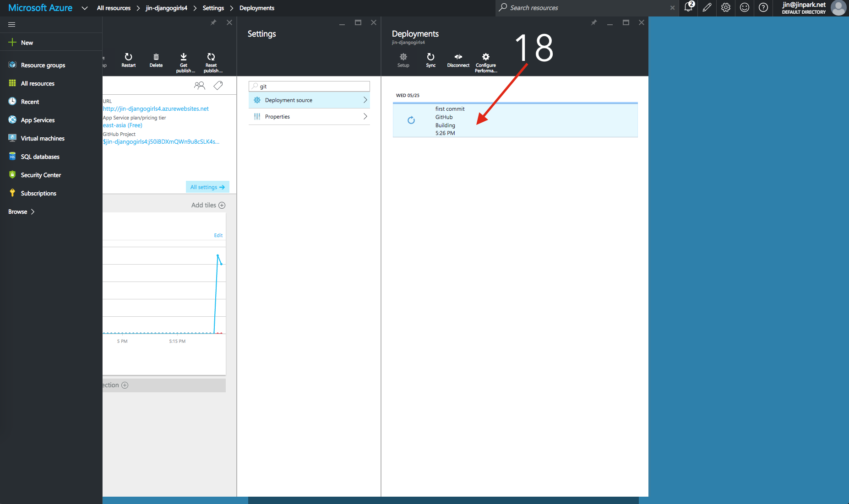Focus the Search resources field
The image size is (849, 504).
(x=586, y=8)
